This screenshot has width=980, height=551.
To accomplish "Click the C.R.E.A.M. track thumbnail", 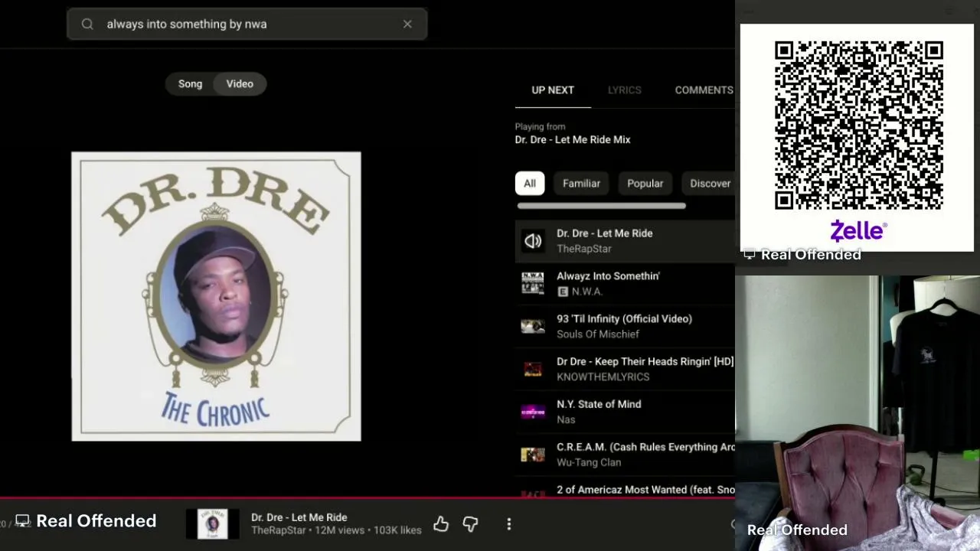I will point(533,455).
